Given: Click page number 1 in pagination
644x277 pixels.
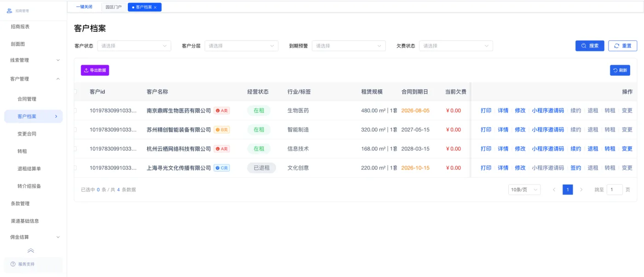Looking at the screenshot, I should point(568,190).
